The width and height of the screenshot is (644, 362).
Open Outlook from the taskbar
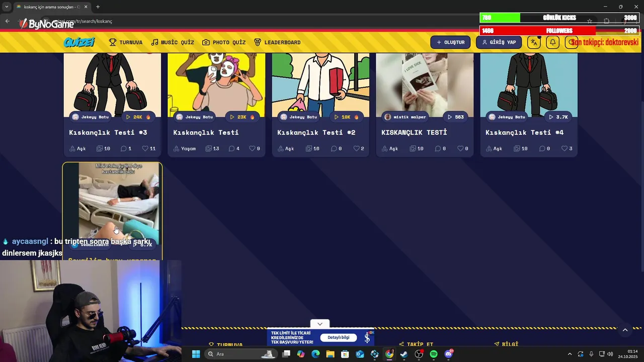(360, 354)
